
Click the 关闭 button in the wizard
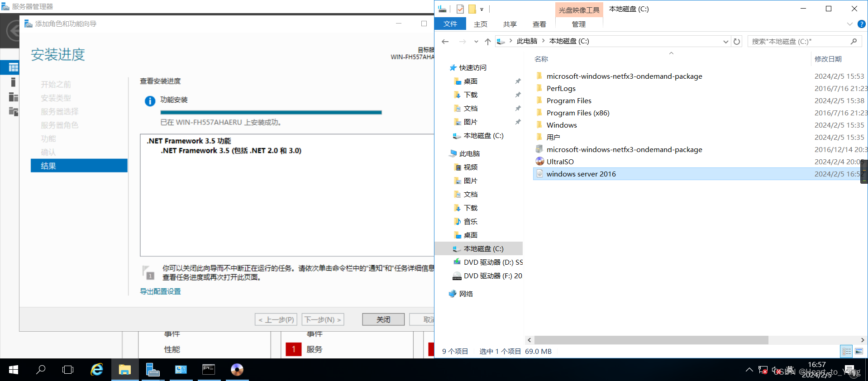click(383, 319)
